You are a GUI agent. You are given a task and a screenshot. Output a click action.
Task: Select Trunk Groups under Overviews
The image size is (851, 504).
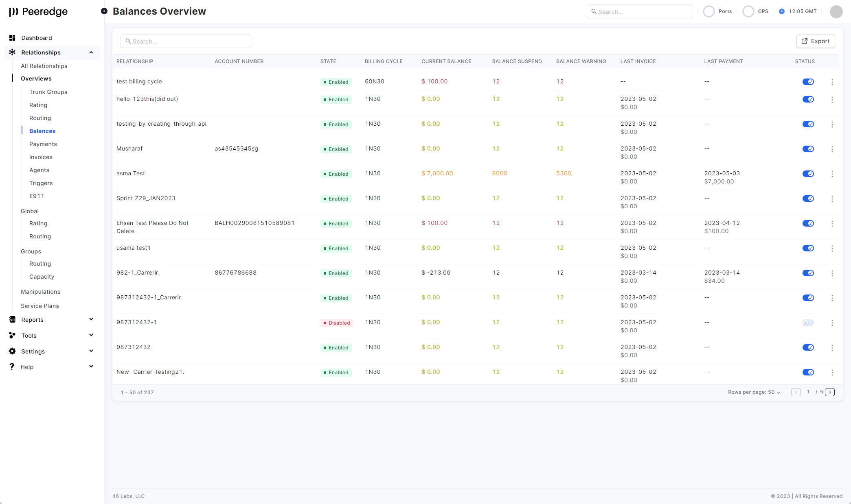[x=48, y=92]
